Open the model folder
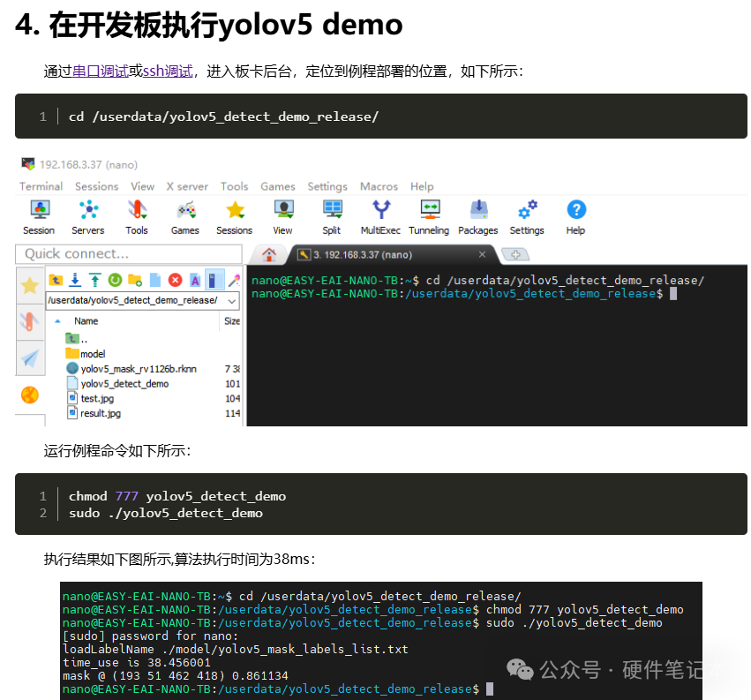 pos(93,354)
